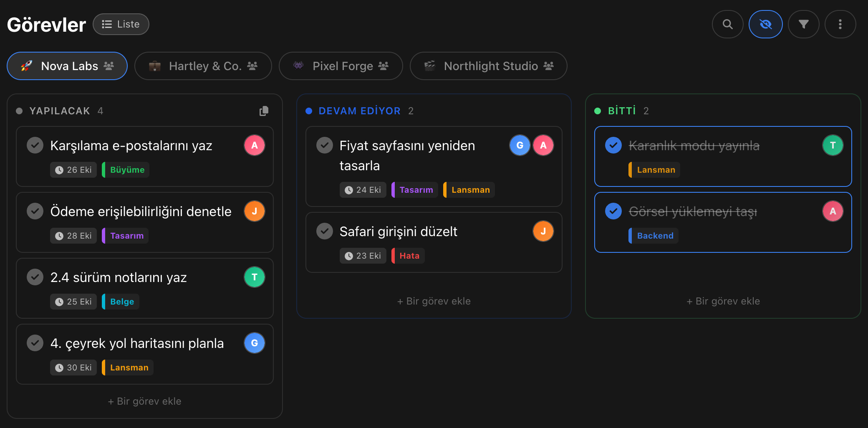Screen dimensions: 868x428
Task: Open the filter funnel button
Action: click(x=803, y=24)
